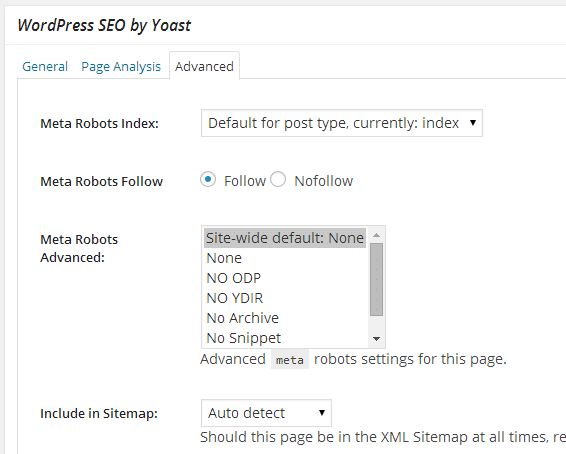Open the Include in Sitemap dropdown
Viewport: 566px width, 454px height.
tap(266, 413)
